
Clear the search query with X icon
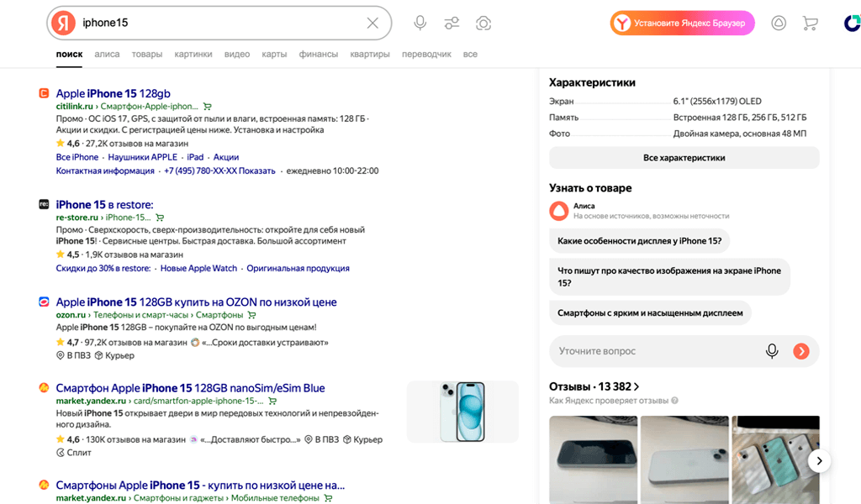tap(372, 23)
